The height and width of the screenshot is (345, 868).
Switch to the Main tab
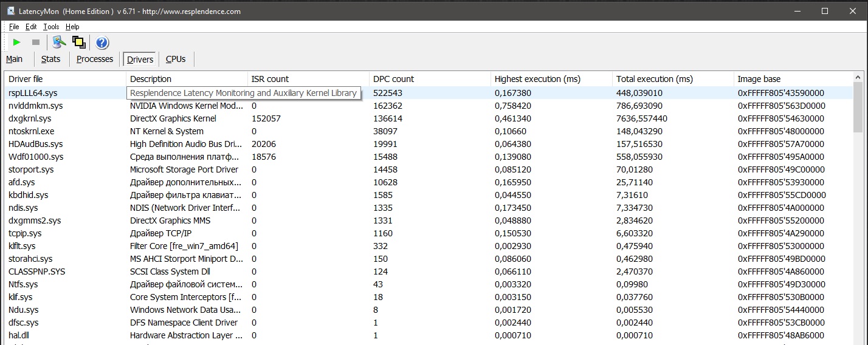[15, 59]
